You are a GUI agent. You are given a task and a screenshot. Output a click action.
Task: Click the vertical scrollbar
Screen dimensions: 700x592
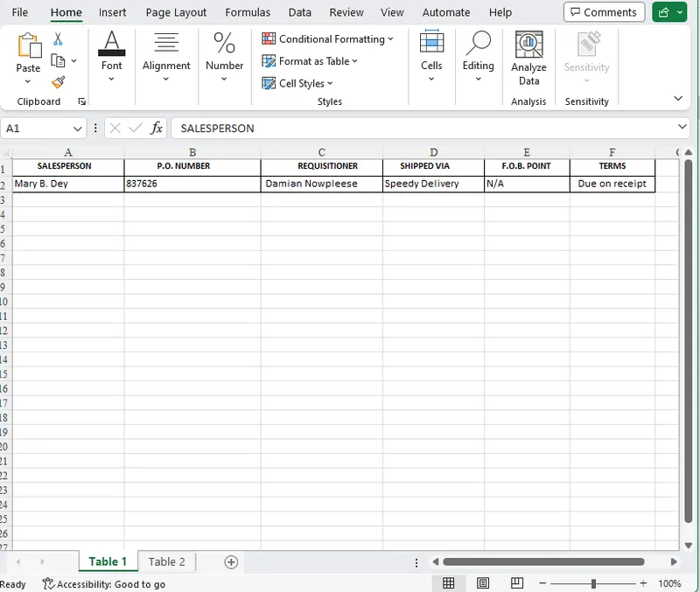[x=689, y=341]
